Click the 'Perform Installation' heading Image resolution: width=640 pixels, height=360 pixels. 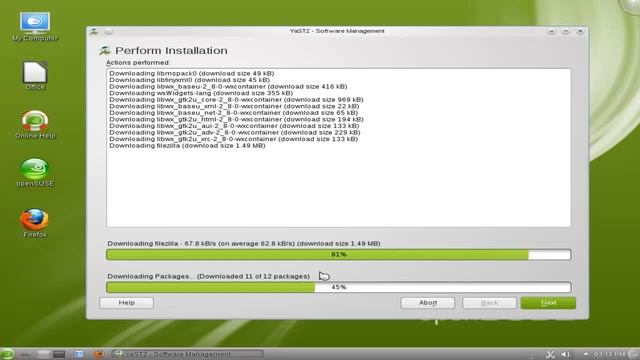171,51
